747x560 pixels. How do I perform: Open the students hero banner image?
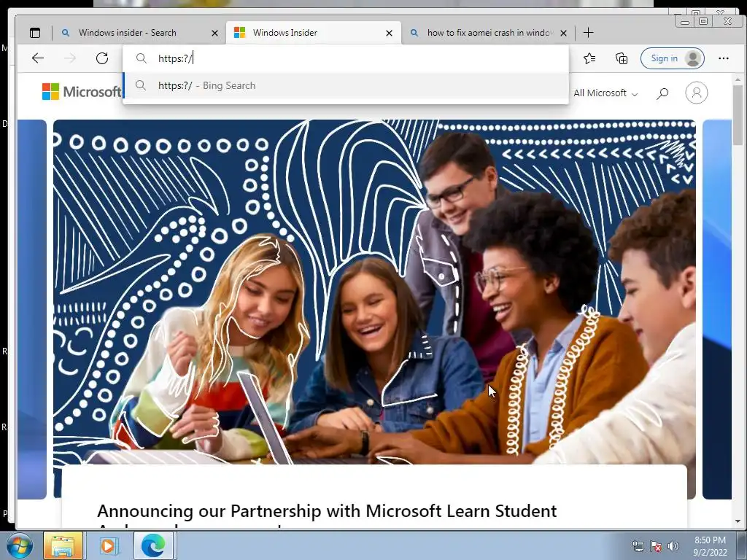(x=374, y=292)
